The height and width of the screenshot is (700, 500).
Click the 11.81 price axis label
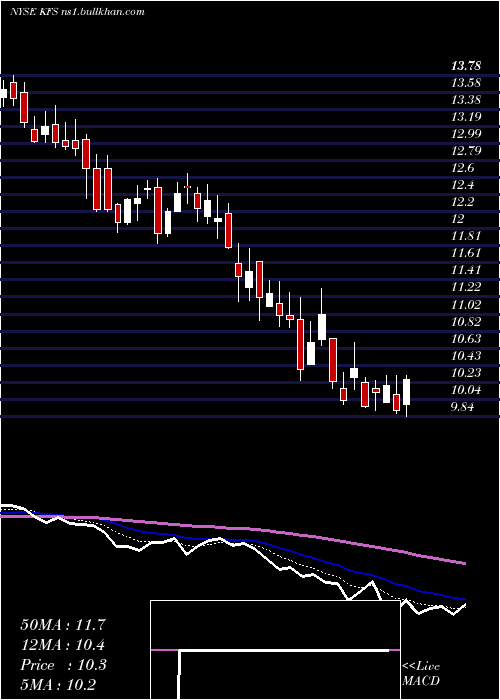click(x=466, y=236)
